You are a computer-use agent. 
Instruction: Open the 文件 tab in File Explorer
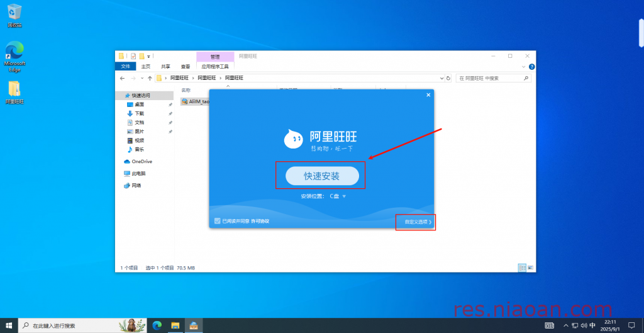(x=126, y=66)
